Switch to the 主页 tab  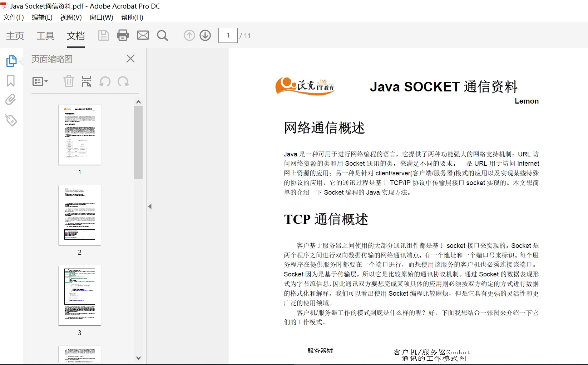point(15,36)
